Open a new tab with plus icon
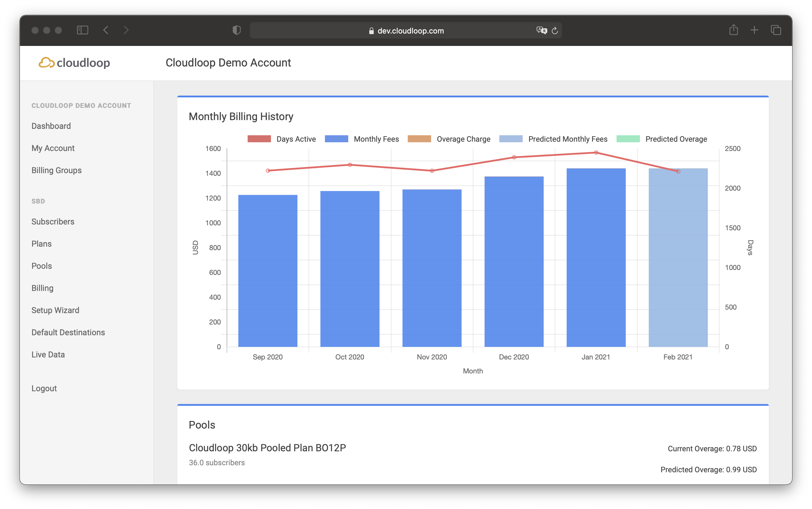 tap(755, 30)
